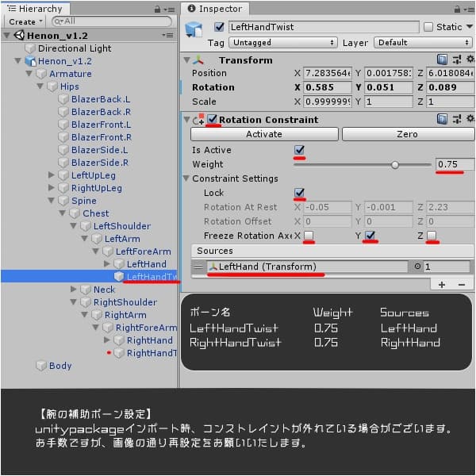Grab the reorder handle of LeftHand source
This screenshot has height=476, width=476.
[198, 267]
